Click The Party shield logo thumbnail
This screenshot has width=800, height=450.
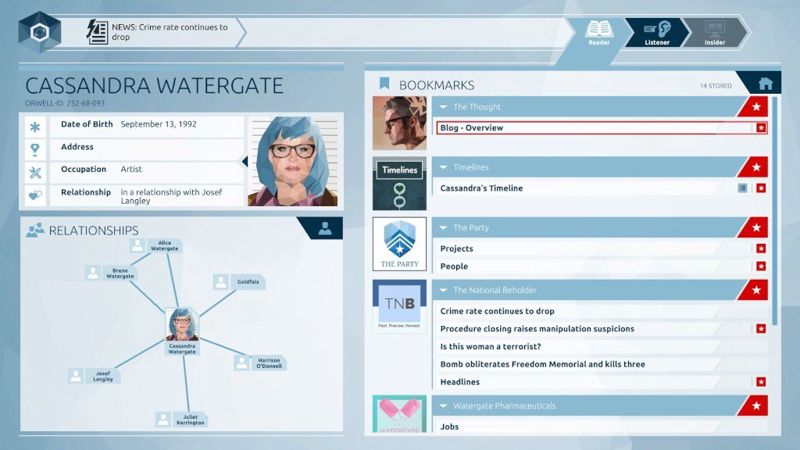click(399, 244)
